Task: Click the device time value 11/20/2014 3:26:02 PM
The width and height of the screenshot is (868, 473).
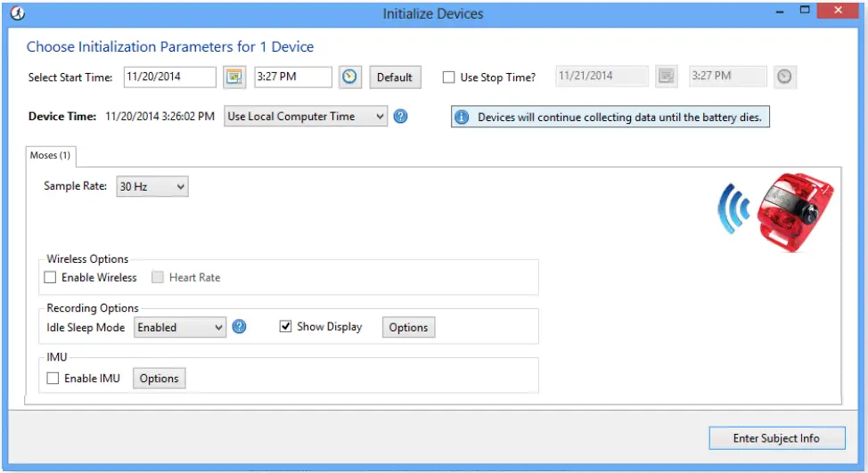Action: (160, 117)
